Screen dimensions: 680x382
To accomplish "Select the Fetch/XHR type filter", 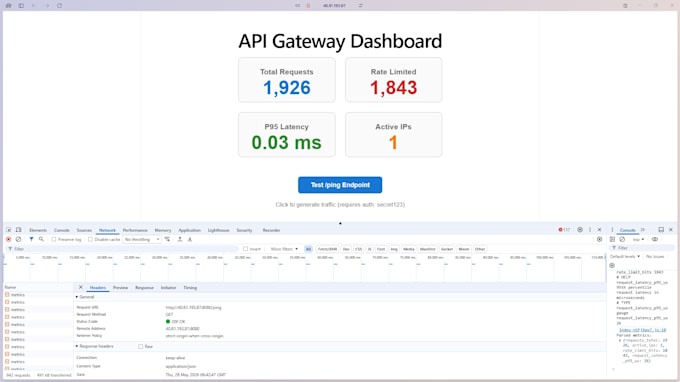I will pyautogui.click(x=327, y=249).
